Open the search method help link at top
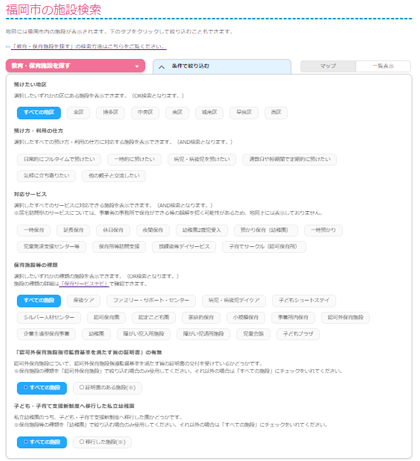Viewport: 420px width, 461px height. tap(89, 46)
